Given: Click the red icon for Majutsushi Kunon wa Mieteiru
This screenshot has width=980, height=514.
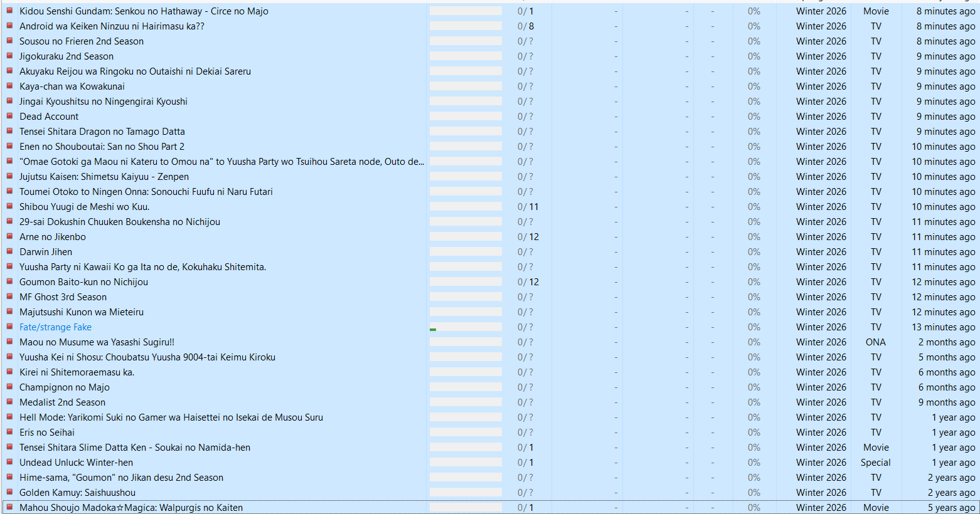Looking at the screenshot, I should coord(9,312).
